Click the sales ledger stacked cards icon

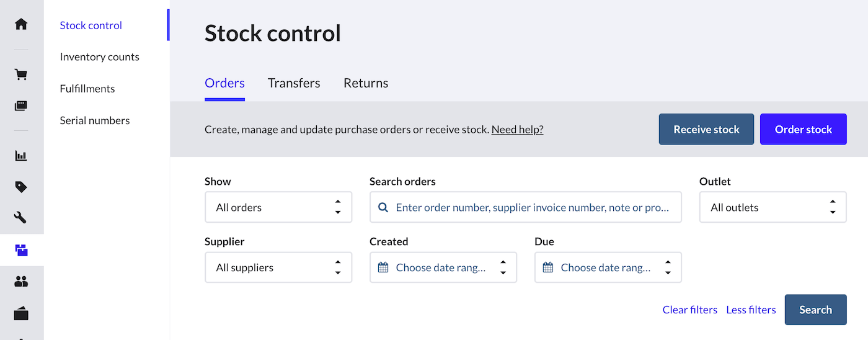click(21, 106)
